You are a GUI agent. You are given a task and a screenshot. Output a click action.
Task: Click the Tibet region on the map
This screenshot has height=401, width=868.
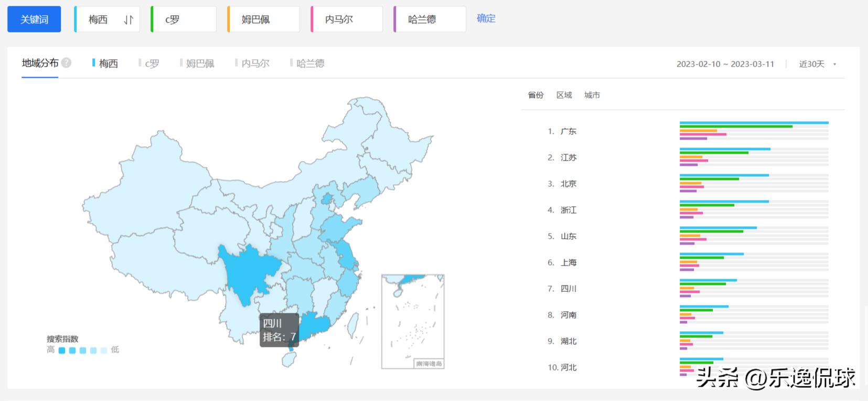(x=168, y=265)
